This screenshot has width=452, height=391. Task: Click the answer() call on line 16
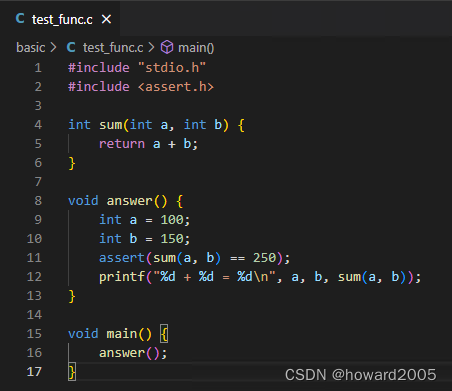pyautogui.click(x=129, y=353)
